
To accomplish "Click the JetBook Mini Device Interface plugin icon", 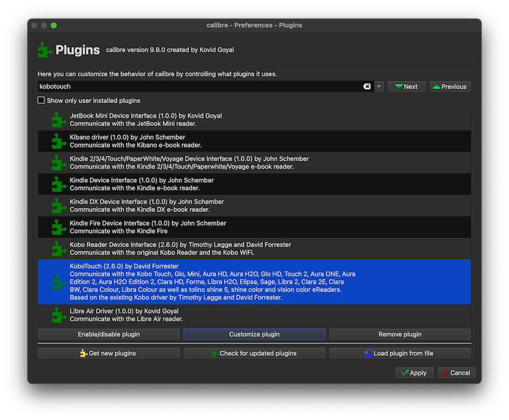I will pyautogui.click(x=59, y=120).
